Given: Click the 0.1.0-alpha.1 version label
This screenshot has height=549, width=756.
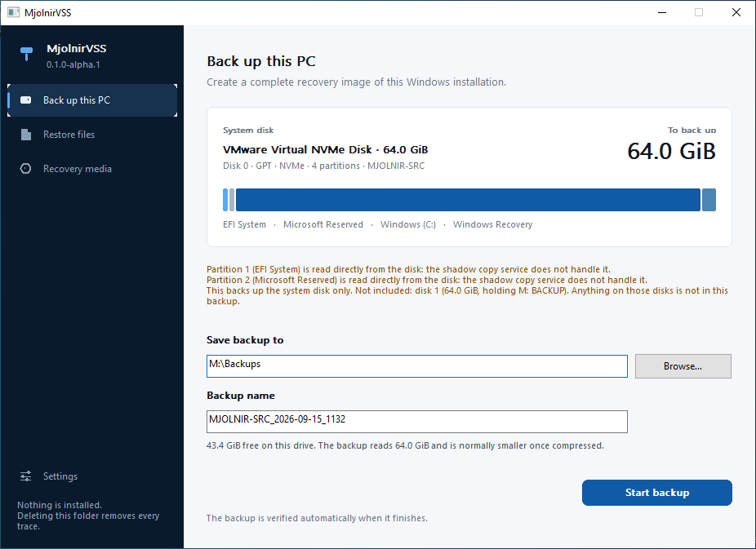Looking at the screenshot, I should [x=73, y=64].
